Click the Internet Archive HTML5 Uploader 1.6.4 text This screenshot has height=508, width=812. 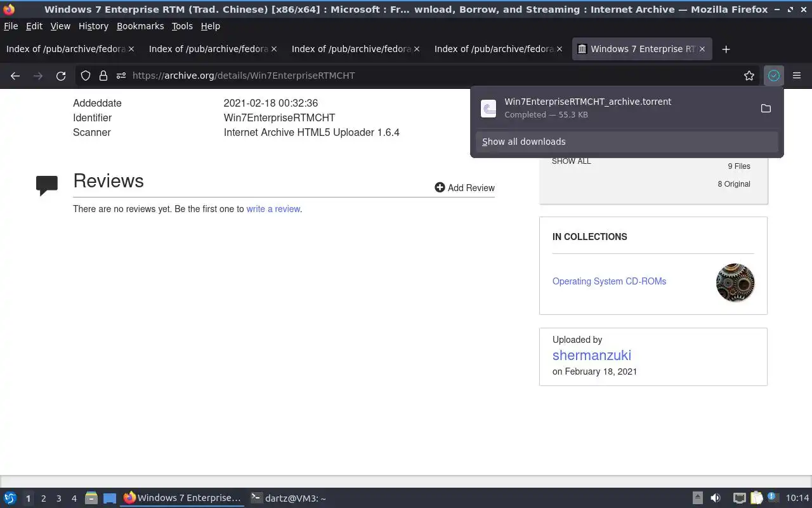point(311,132)
